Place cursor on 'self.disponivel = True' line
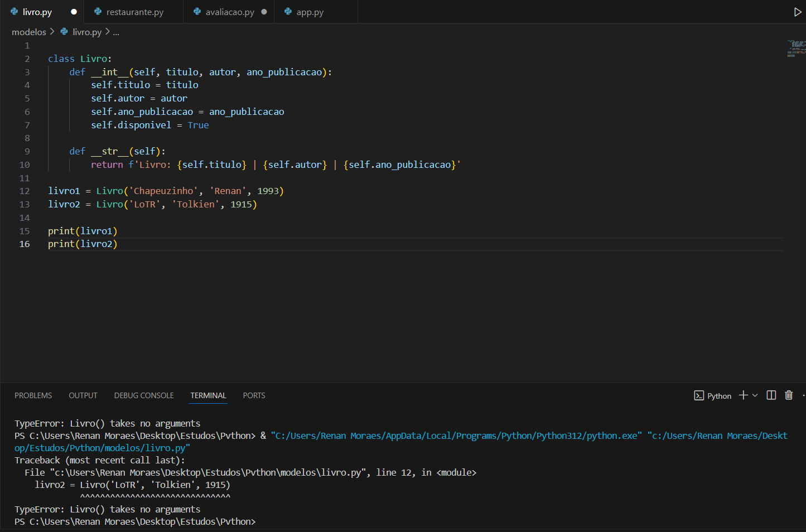The image size is (806, 532). point(150,125)
